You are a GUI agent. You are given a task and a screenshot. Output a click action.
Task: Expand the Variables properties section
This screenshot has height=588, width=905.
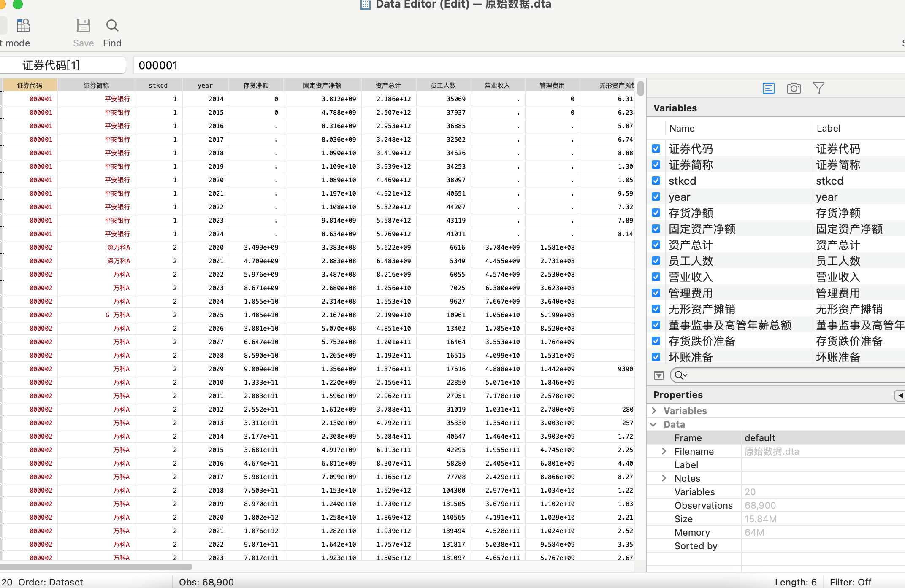coord(654,411)
